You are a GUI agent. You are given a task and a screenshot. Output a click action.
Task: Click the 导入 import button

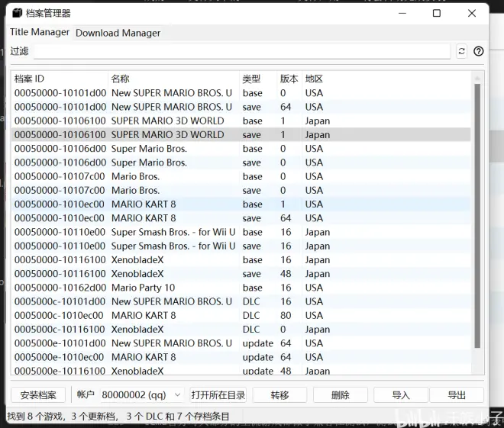(x=401, y=394)
